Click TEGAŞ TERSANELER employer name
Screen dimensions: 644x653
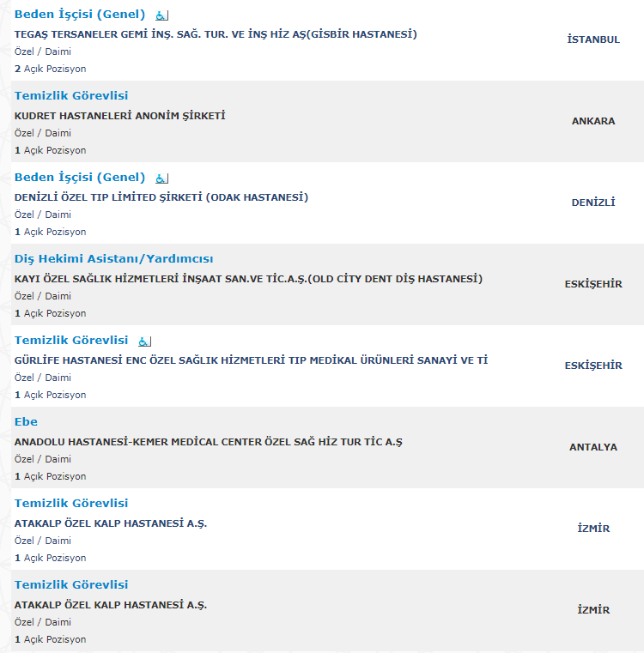pyautogui.click(x=216, y=34)
